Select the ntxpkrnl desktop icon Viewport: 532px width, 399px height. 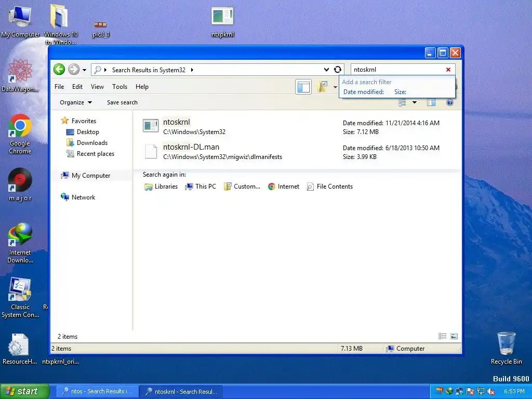pyautogui.click(x=222, y=22)
